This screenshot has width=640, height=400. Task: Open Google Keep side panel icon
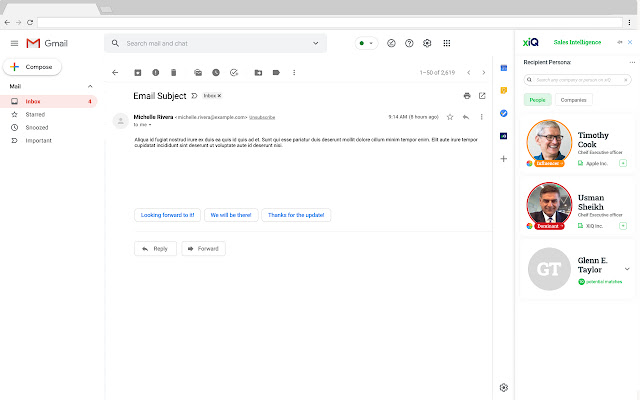(x=504, y=91)
